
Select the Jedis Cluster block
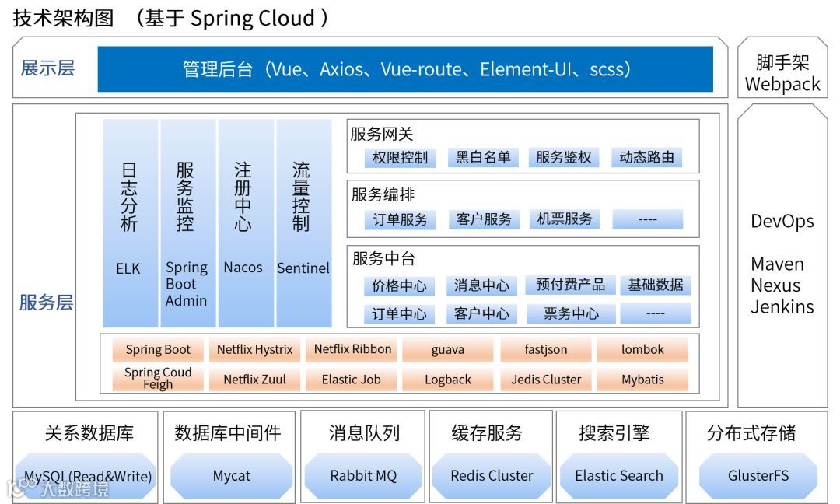(x=546, y=380)
